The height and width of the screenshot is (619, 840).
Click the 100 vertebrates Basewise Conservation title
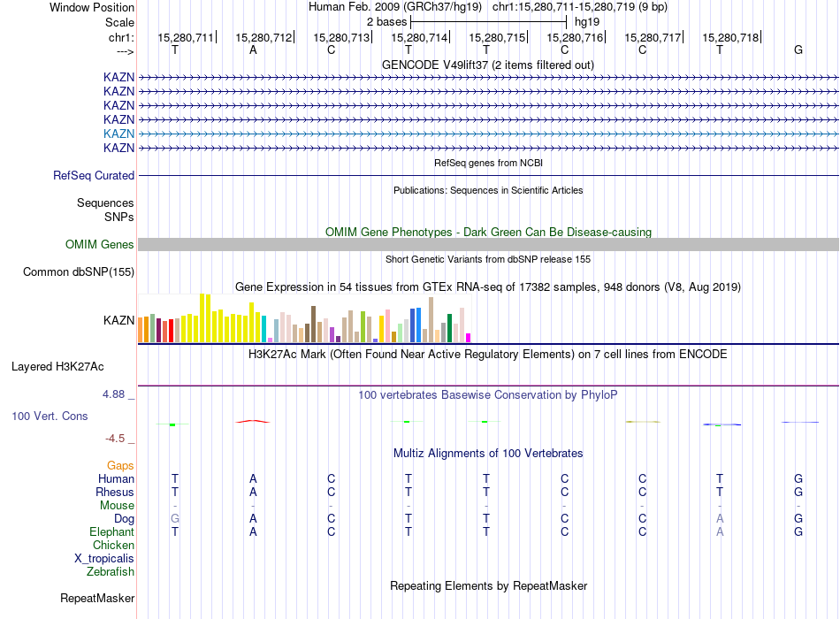click(488, 394)
